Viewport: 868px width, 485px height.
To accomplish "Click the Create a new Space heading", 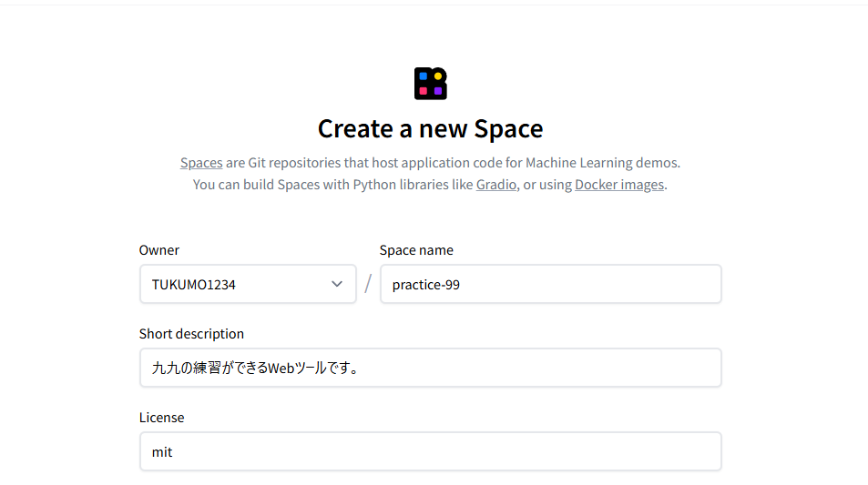I will 430,129.
